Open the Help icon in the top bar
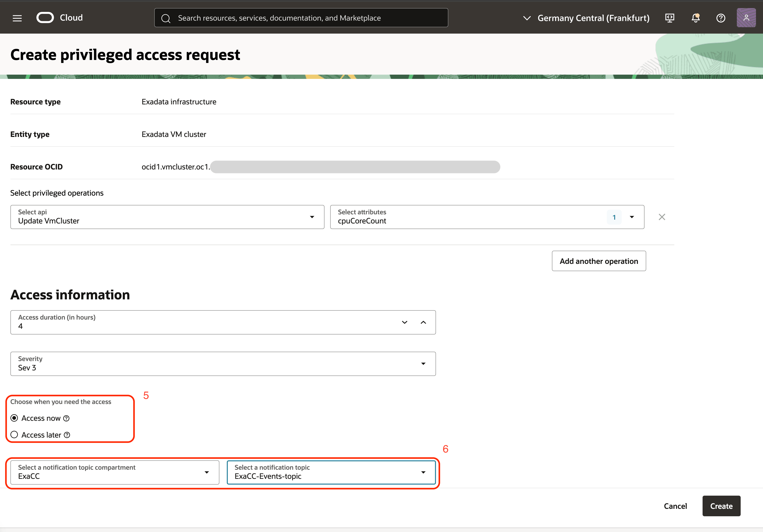Viewport: 763px width, 532px height. tap(720, 18)
